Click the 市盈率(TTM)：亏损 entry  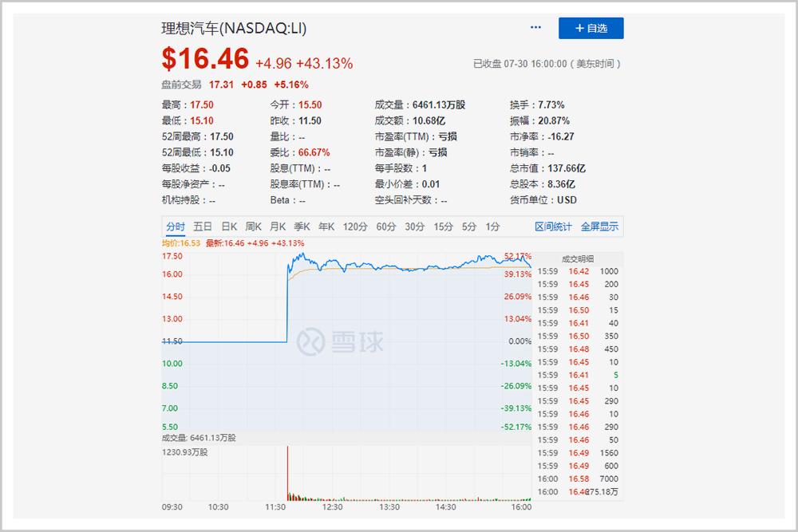pyautogui.click(x=416, y=136)
